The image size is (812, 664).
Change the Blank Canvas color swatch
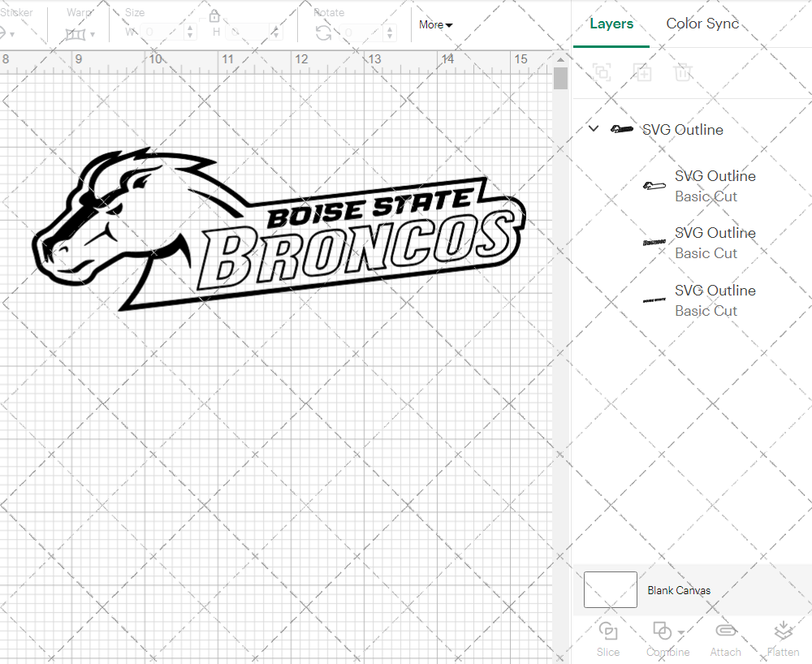pyautogui.click(x=609, y=590)
